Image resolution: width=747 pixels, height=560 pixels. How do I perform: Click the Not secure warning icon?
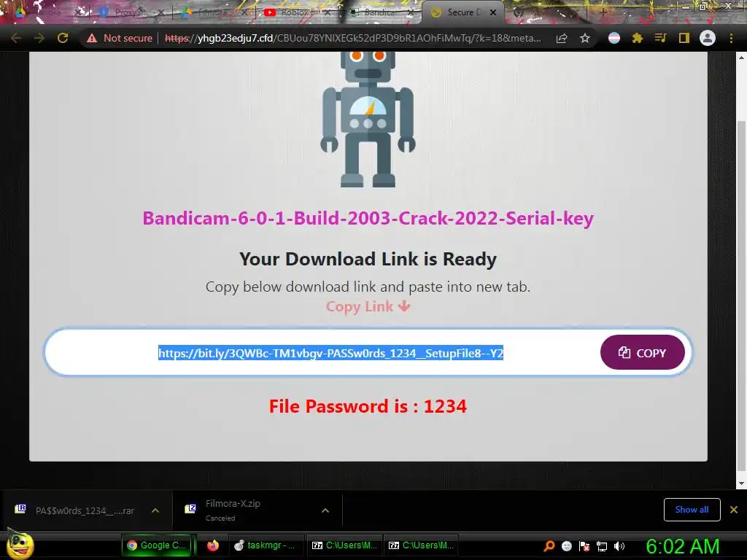pyautogui.click(x=91, y=38)
